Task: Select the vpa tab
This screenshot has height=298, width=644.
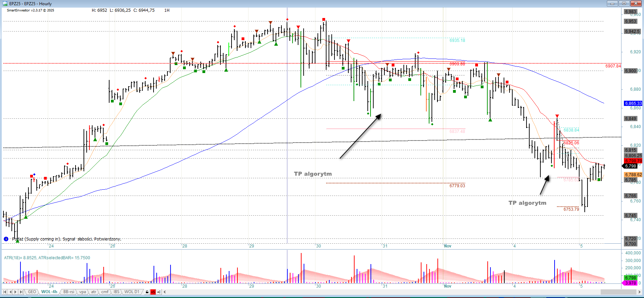Action: point(82,292)
